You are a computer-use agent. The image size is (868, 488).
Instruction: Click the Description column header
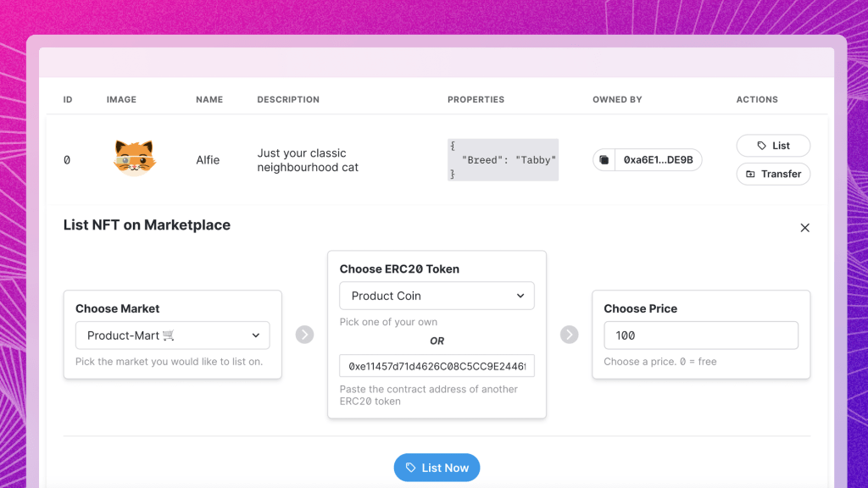(x=288, y=100)
